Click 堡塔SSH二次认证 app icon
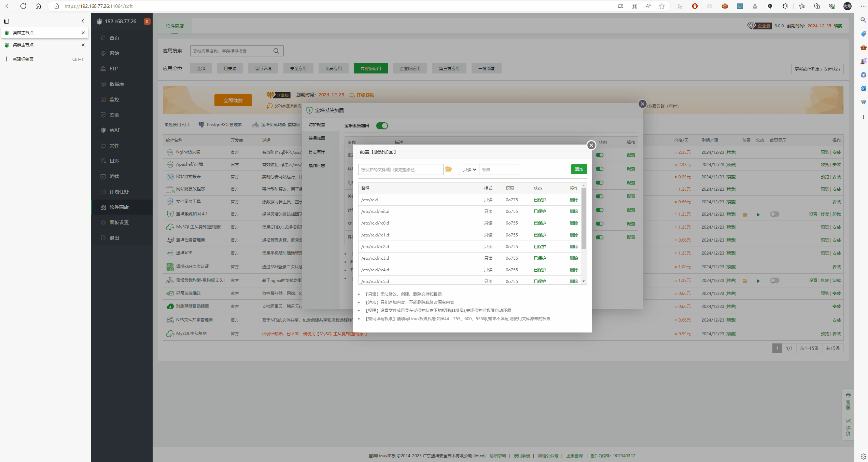This screenshot has height=462, width=868. [x=170, y=267]
